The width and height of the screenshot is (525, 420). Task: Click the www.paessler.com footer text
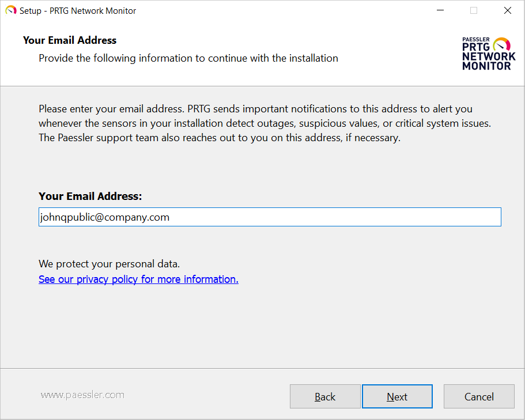click(x=82, y=395)
